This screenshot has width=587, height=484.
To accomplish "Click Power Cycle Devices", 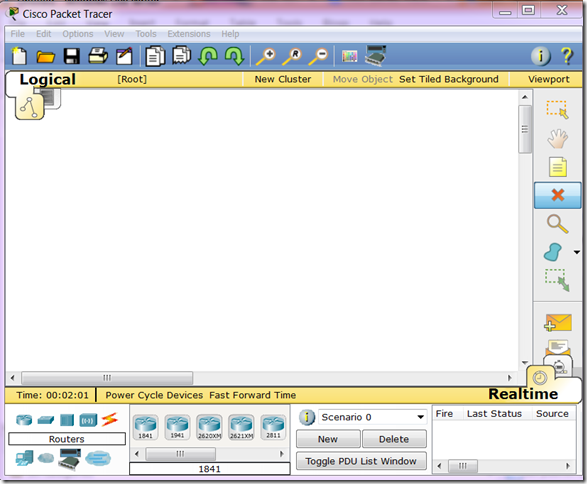I will point(154,395).
